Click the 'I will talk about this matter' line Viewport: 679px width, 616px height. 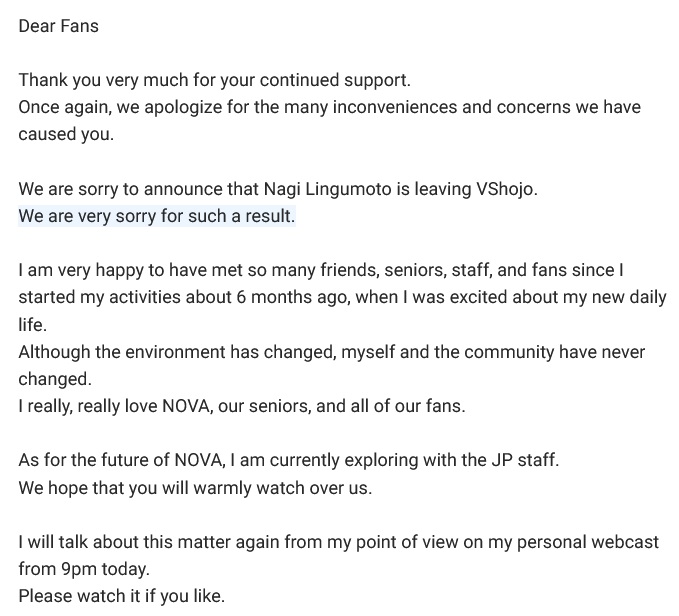338,543
